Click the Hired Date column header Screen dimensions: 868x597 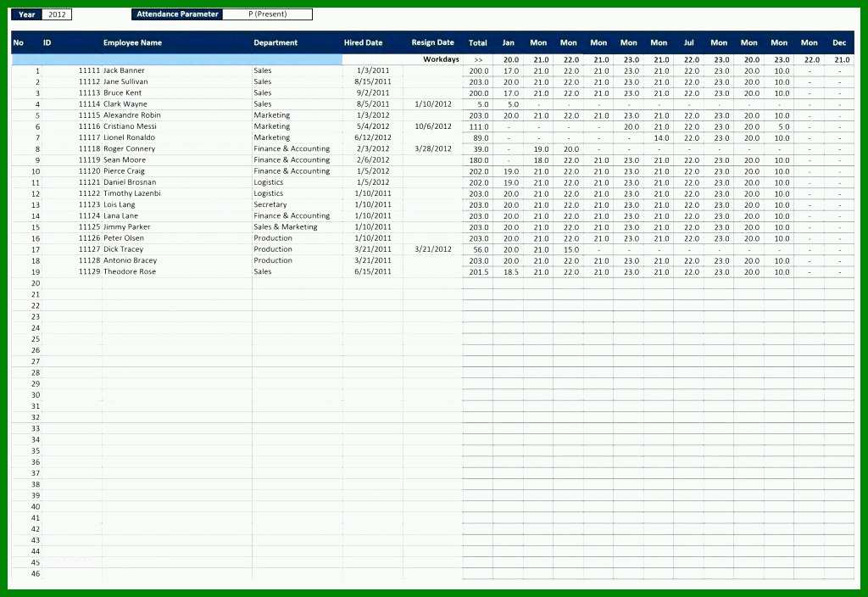click(363, 42)
